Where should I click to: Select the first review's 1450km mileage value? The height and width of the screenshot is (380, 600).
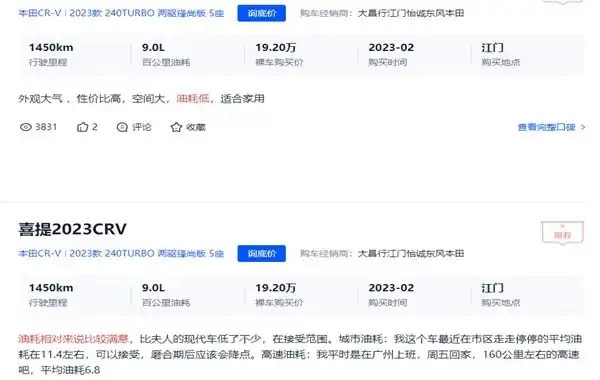point(51,47)
